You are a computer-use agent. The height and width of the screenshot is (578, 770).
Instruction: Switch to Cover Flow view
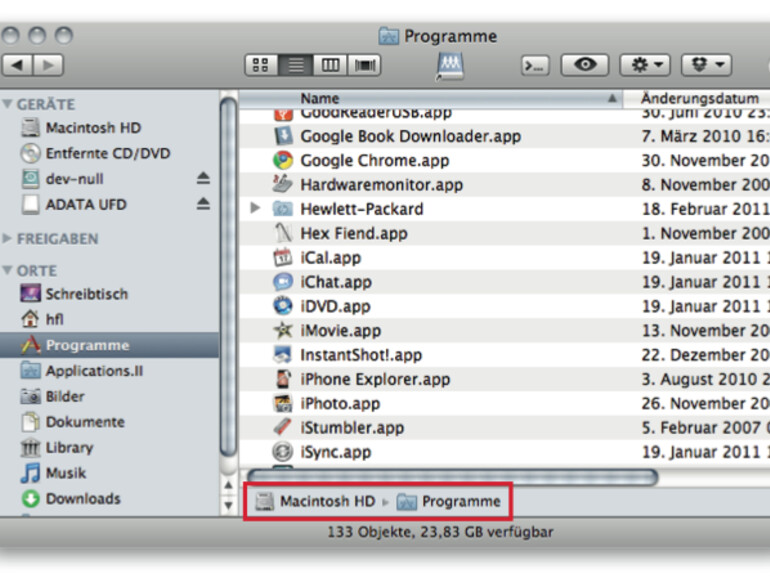364,65
